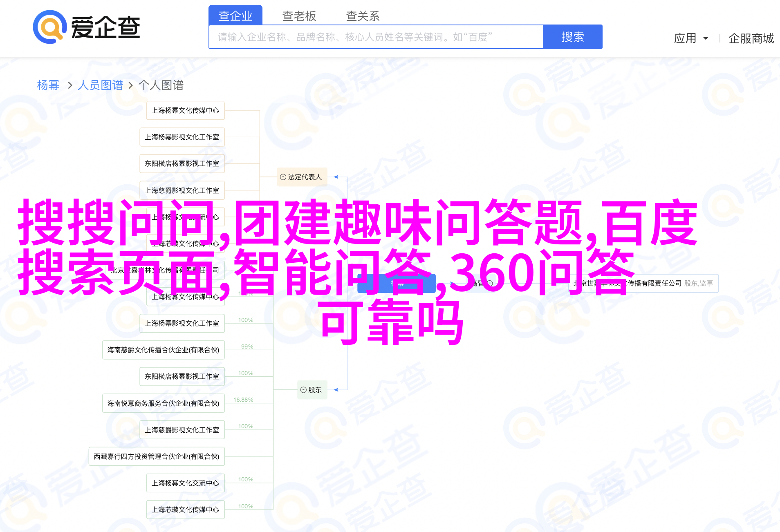780x532 pixels.
Task: Click the 16.88% shareholding value
Action: coord(243,400)
